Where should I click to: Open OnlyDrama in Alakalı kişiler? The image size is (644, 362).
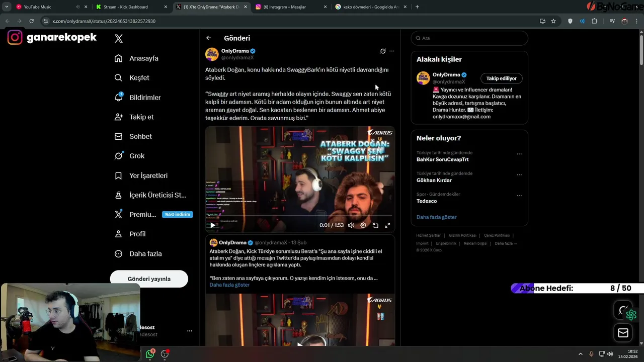(446, 75)
